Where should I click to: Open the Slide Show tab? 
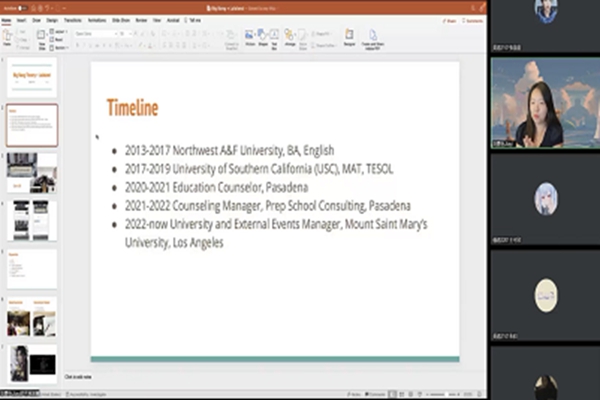(121, 20)
